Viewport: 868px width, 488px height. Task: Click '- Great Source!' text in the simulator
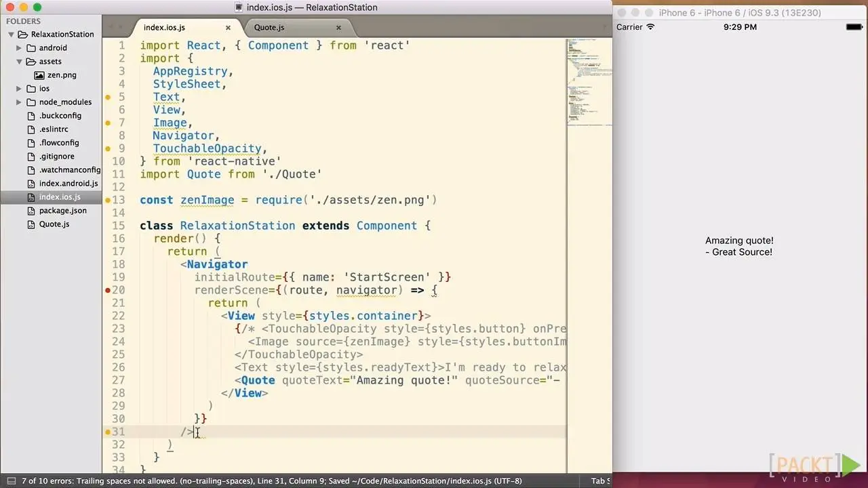point(739,252)
